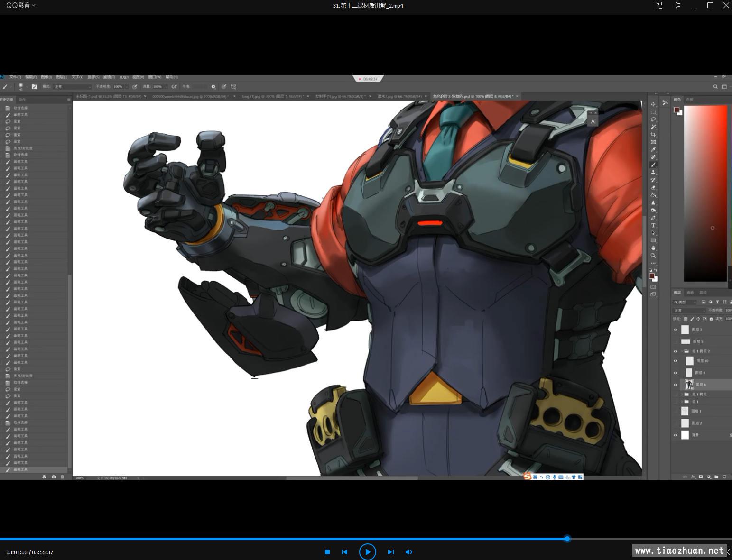Show hidden 图层 5 layer visibility
The height and width of the screenshot is (560, 732).
676,341
